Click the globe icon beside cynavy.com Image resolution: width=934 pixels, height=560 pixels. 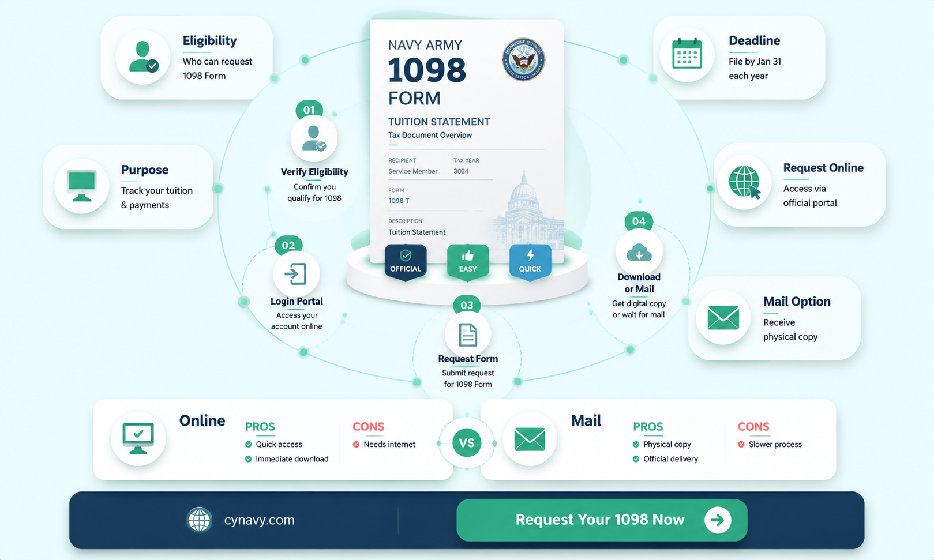click(x=200, y=520)
